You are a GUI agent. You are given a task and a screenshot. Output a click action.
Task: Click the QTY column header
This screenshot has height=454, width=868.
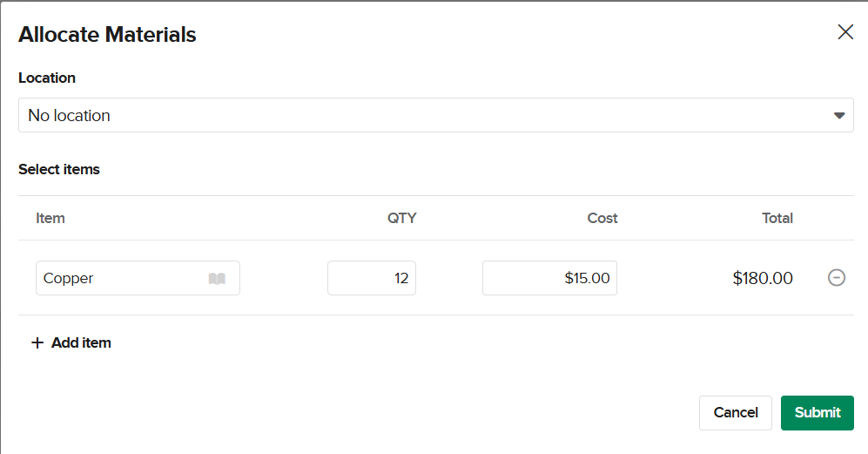pos(401,218)
